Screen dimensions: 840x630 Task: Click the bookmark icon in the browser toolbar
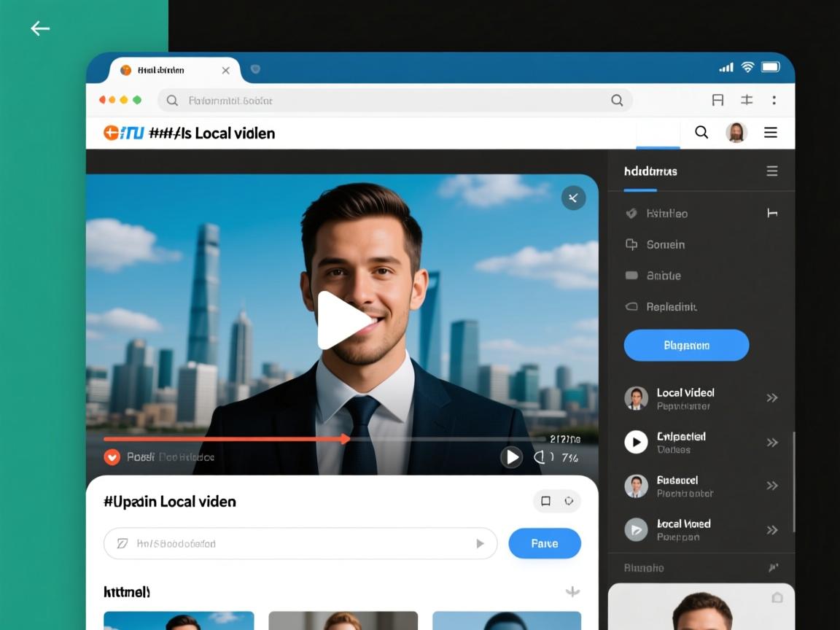pos(717,101)
